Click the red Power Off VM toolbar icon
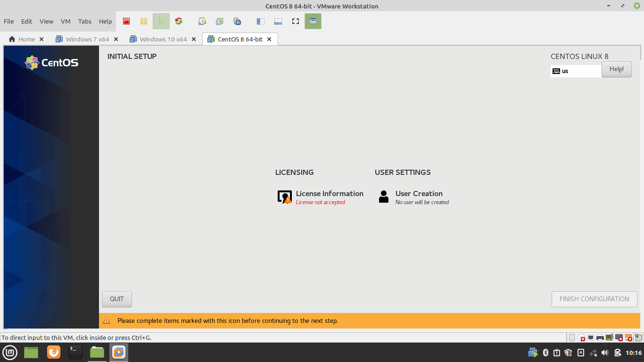644x362 pixels. pos(126,21)
